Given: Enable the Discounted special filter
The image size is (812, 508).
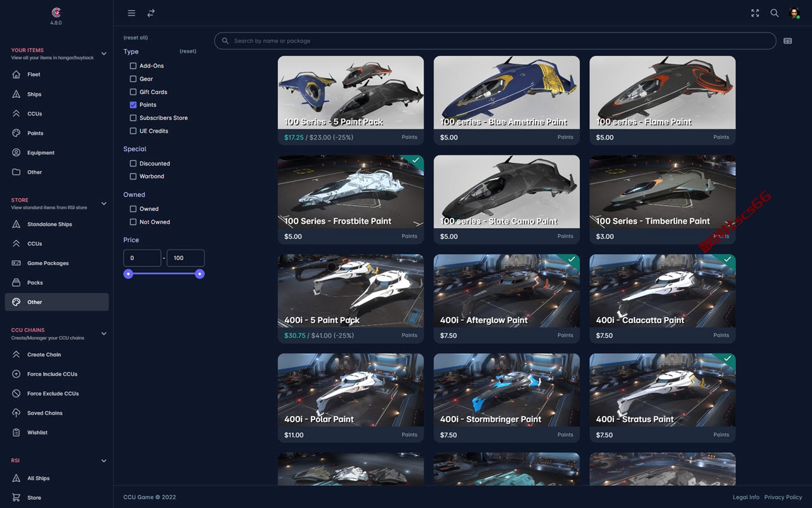Looking at the screenshot, I should coord(133,163).
